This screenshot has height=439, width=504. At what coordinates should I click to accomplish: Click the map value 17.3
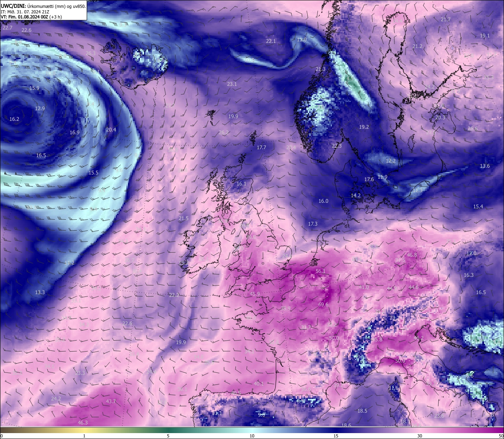click(313, 224)
